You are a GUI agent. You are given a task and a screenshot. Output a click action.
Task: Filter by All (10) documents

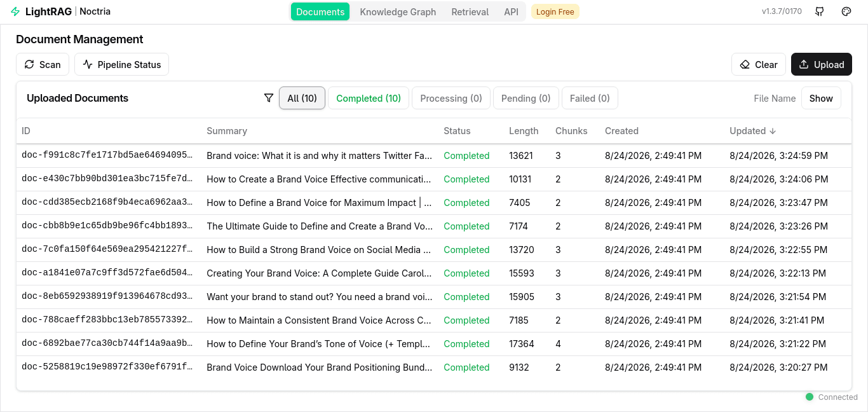[x=302, y=98]
